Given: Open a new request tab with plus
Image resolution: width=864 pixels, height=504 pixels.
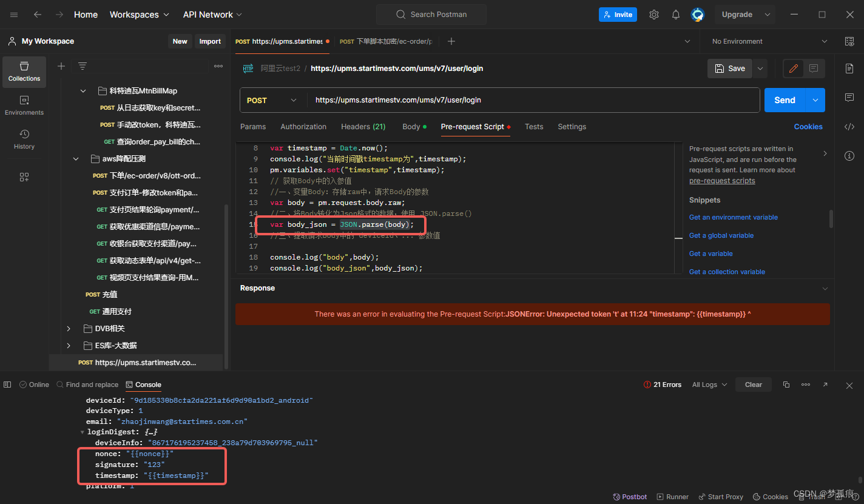Looking at the screenshot, I should [x=451, y=41].
